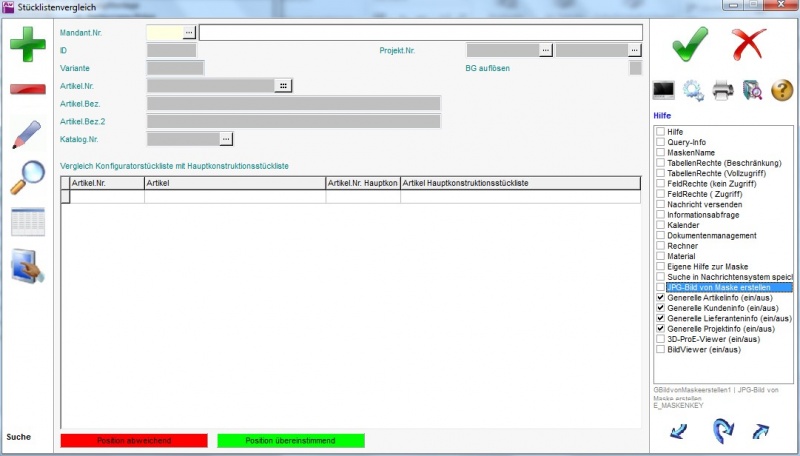Click the green plus add record icon
The width and height of the screenshot is (800, 456).
27,46
